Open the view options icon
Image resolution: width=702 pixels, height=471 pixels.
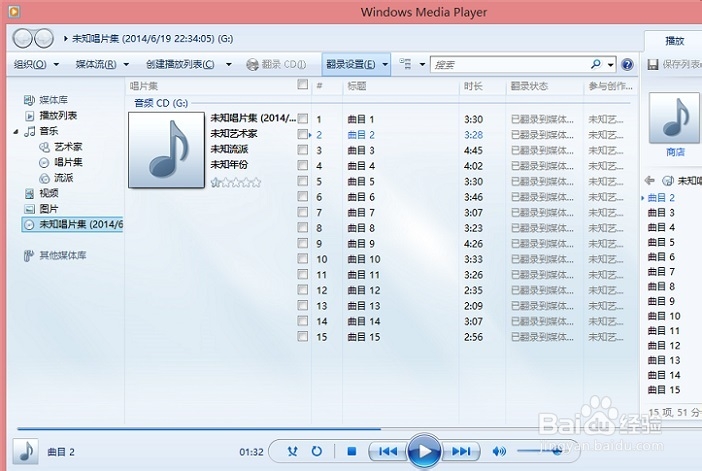click(405, 64)
